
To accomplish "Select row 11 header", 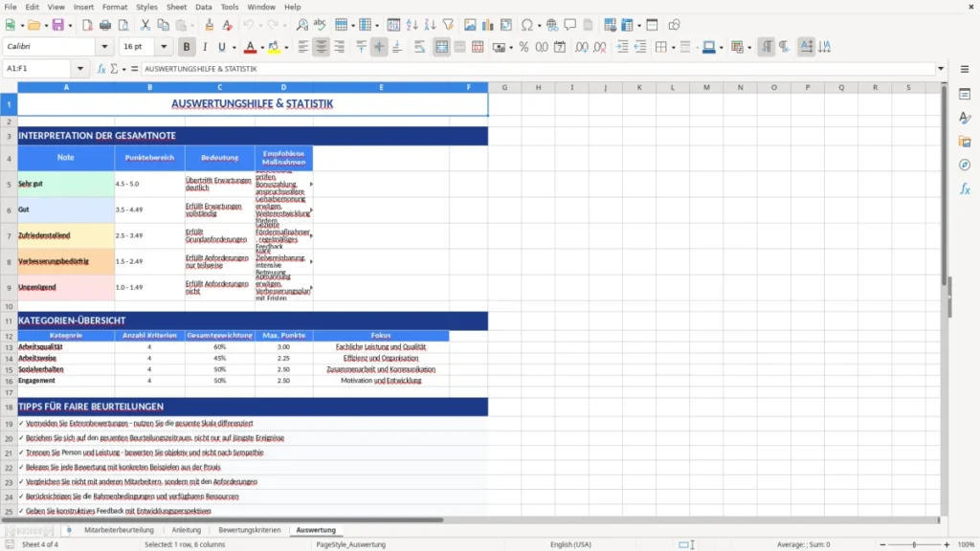I will pos(9,321).
